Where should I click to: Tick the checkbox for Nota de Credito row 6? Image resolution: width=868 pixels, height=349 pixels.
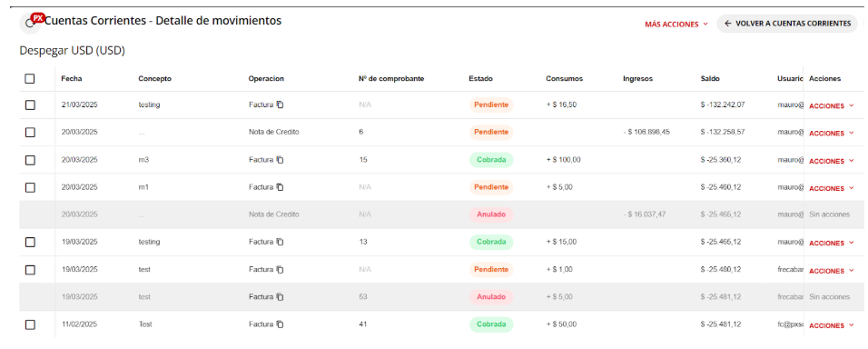click(30, 133)
